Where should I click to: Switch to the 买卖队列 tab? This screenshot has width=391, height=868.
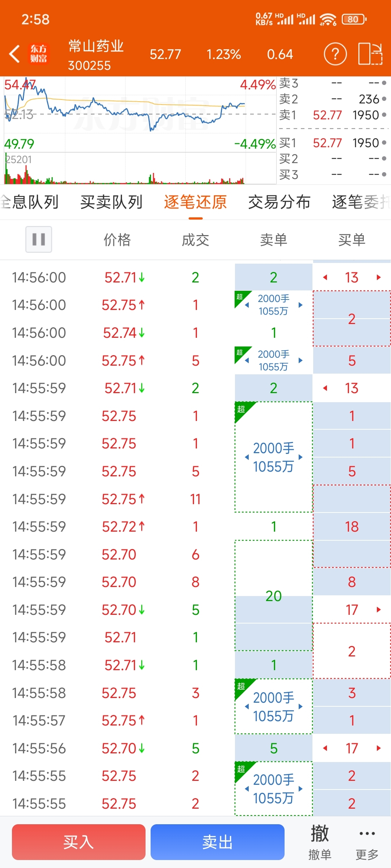pyautogui.click(x=112, y=202)
